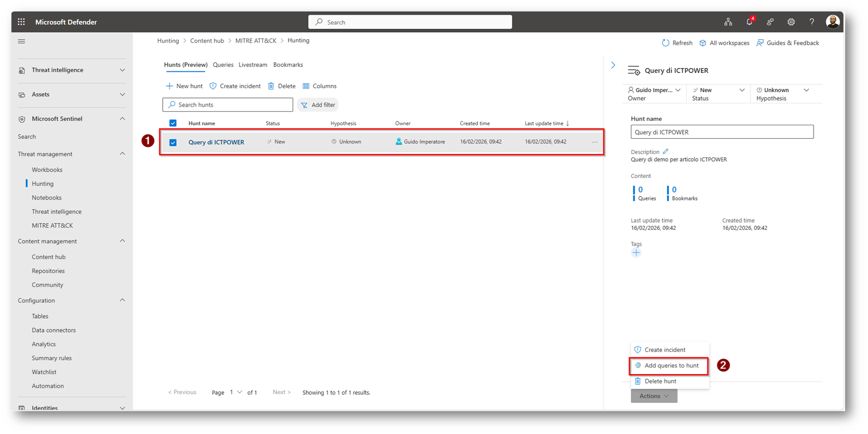The image size is (868, 434).
Task: Click the Search hunts field
Action: 227,105
